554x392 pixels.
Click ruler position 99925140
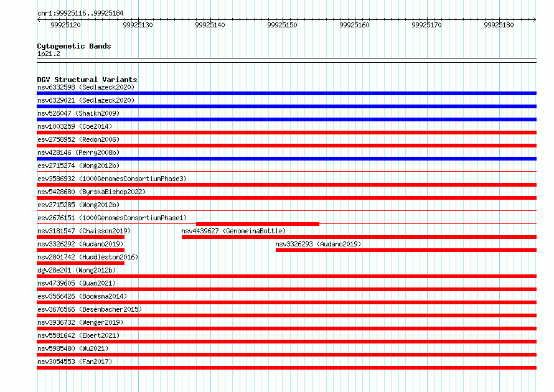point(210,25)
